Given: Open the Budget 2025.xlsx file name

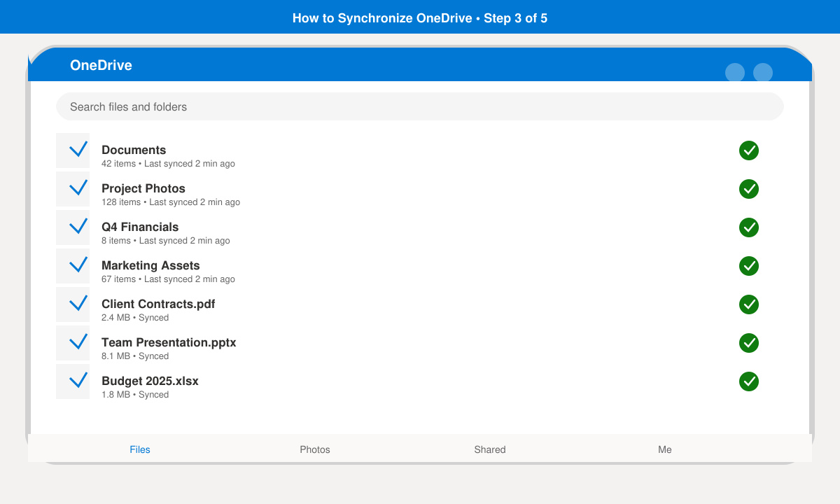Looking at the screenshot, I should pyautogui.click(x=150, y=381).
